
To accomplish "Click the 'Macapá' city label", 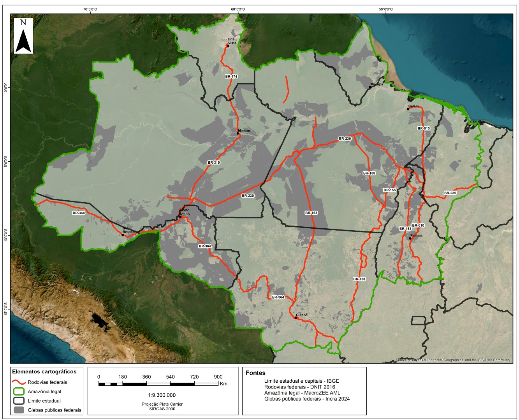I will click(x=377, y=84).
